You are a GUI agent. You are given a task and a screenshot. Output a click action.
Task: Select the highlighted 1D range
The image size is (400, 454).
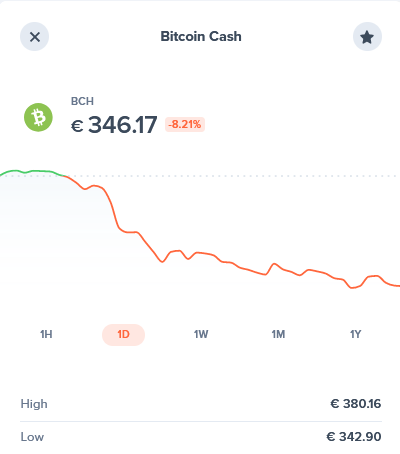coord(123,335)
